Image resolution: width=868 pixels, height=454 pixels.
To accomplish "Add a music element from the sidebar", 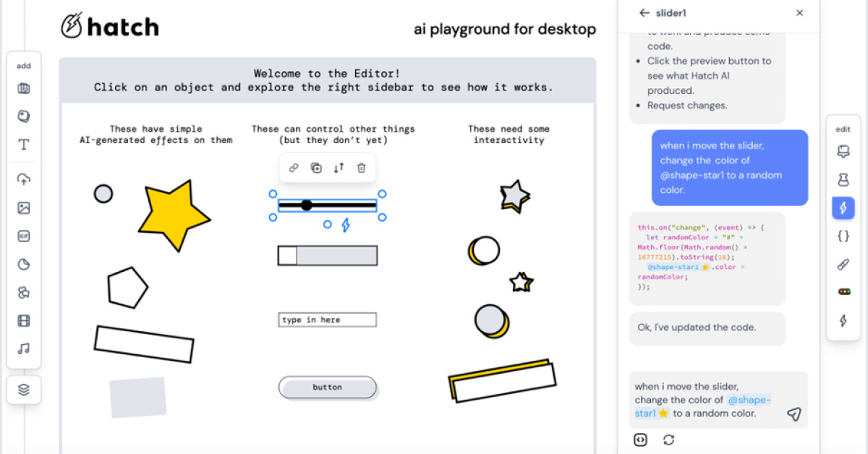I will tap(24, 348).
